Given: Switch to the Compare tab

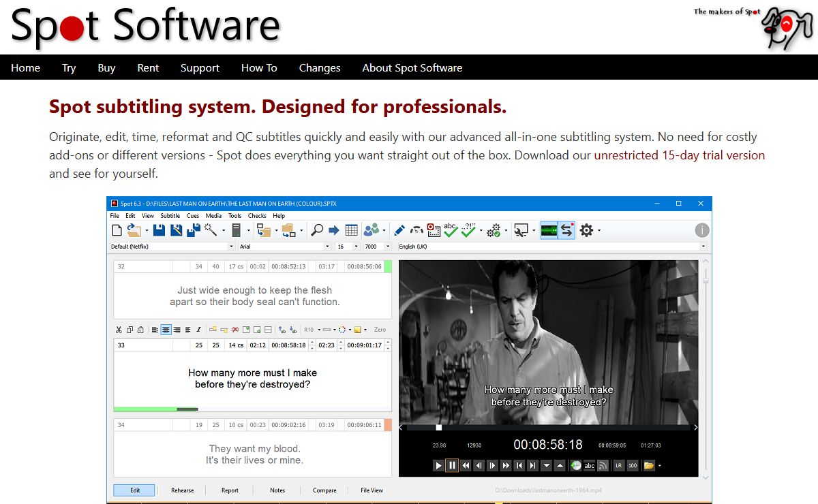Looking at the screenshot, I should pos(324,490).
